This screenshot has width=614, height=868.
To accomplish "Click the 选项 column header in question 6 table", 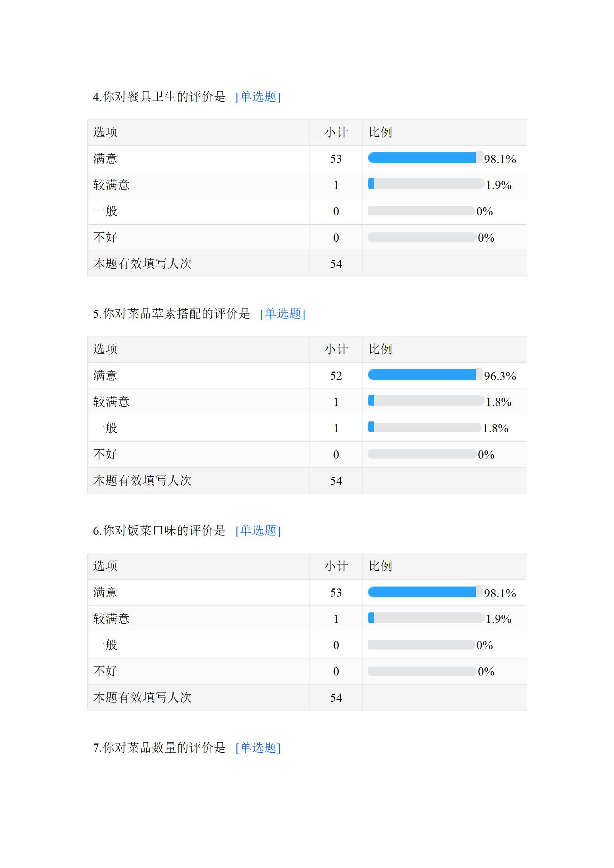I will [x=105, y=566].
